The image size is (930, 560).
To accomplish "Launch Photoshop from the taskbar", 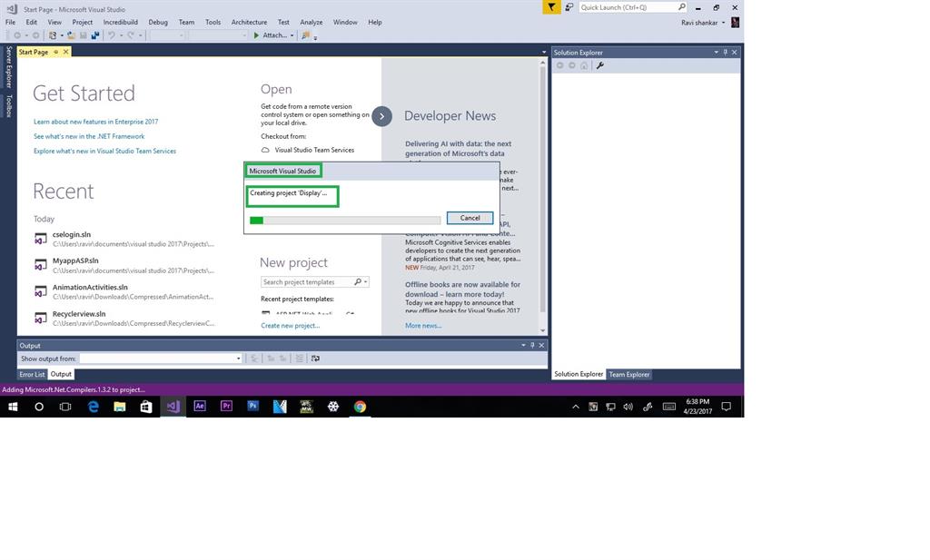I will (253, 407).
